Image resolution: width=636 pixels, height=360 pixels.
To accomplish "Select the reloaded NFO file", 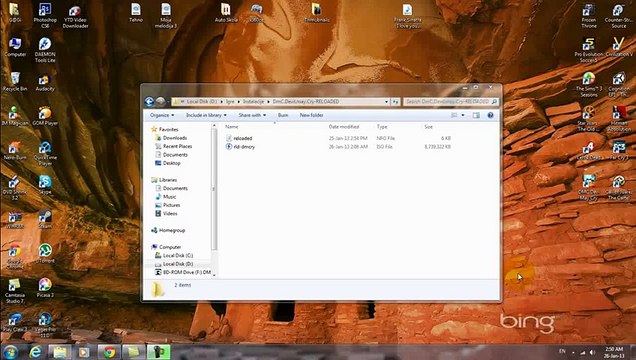I will (x=242, y=138).
